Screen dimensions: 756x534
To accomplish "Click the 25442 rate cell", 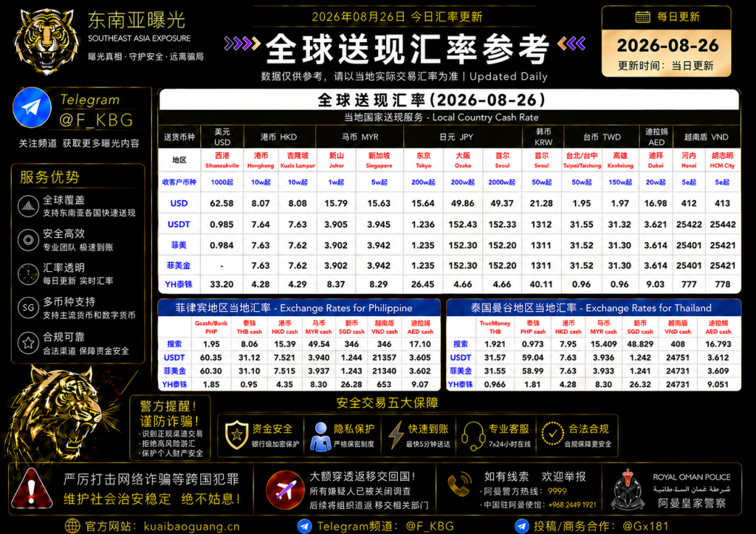I will click(x=722, y=225).
